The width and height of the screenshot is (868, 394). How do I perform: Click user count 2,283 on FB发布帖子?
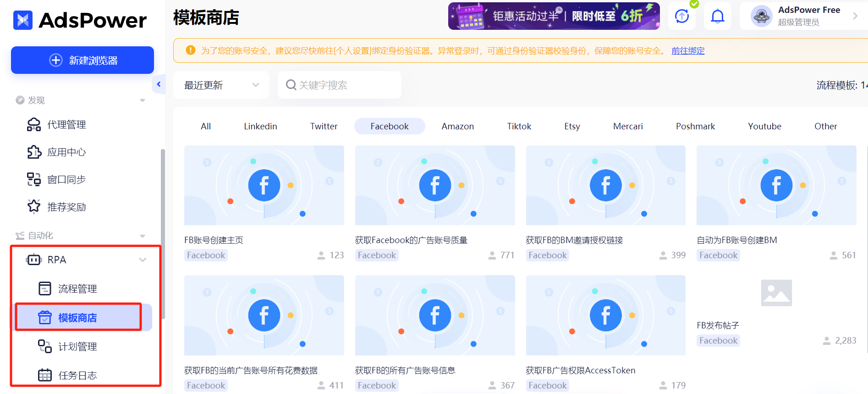pyautogui.click(x=840, y=340)
